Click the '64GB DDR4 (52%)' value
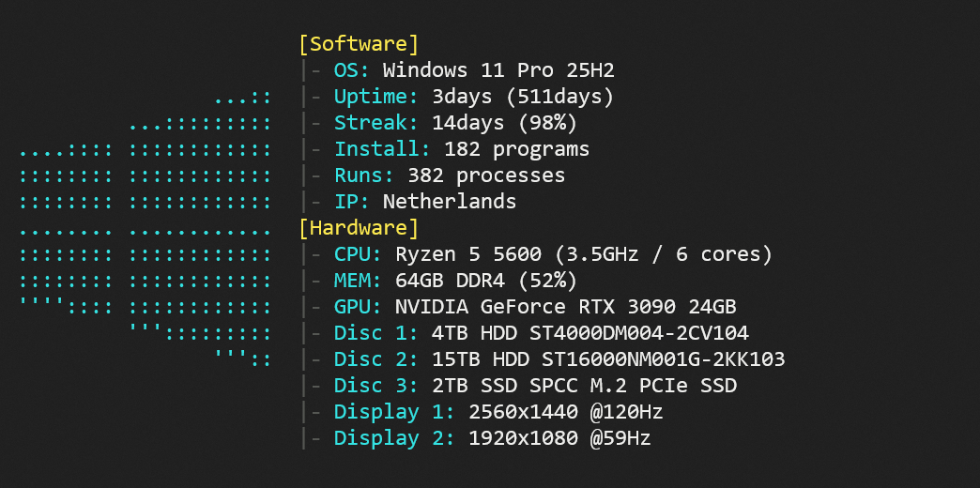 486,281
